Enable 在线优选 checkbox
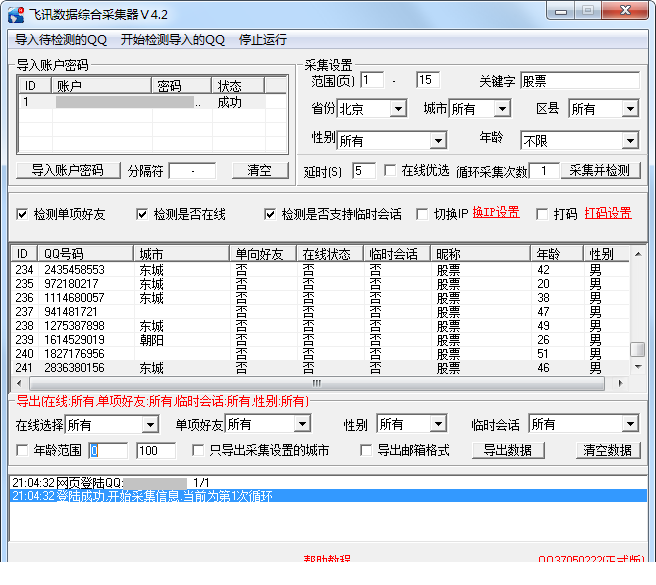 (390, 170)
